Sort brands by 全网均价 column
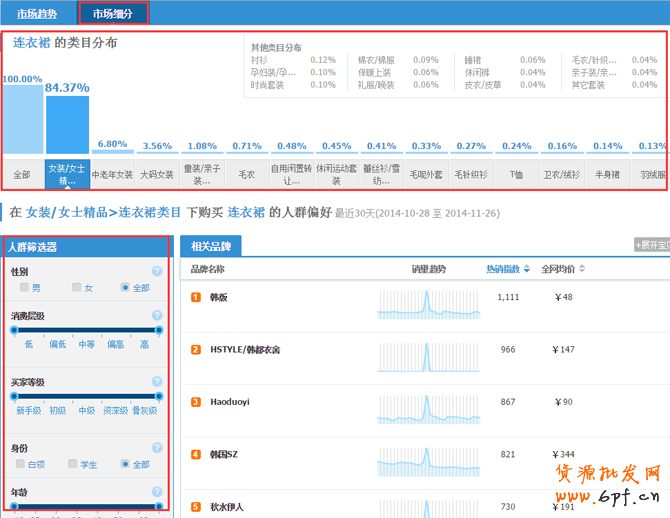The height and width of the screenshot is (518, 670). (562, 269)
